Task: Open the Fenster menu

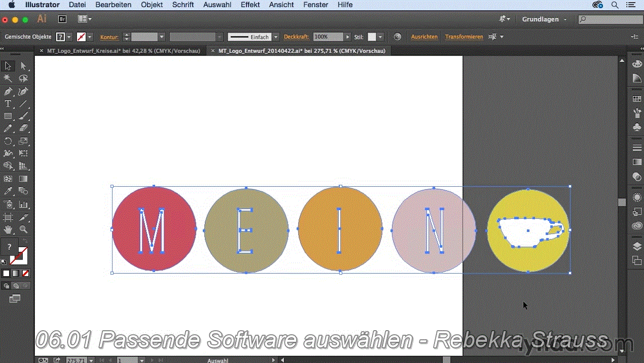Action: click(x=315, y=5)
